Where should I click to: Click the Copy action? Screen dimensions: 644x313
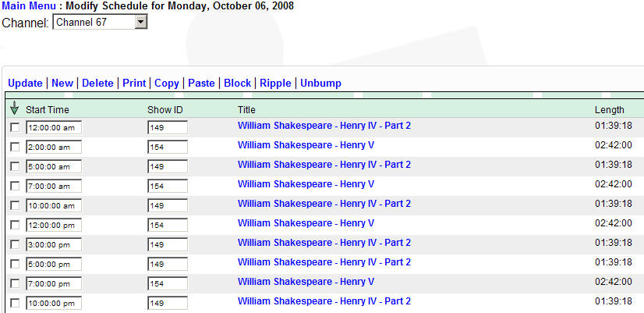click(166, 83)
